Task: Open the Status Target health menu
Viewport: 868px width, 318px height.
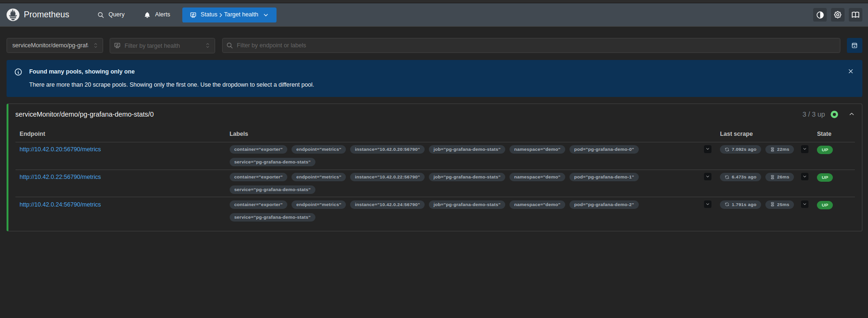Action: (229, 15)
